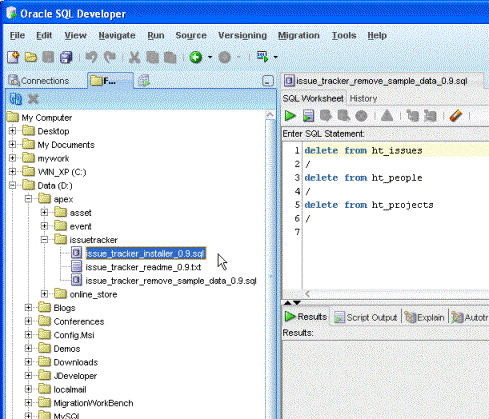This screenshot has width=489, height=419.
Task: Collapse the apex folder node
Action: click(28, 199)
